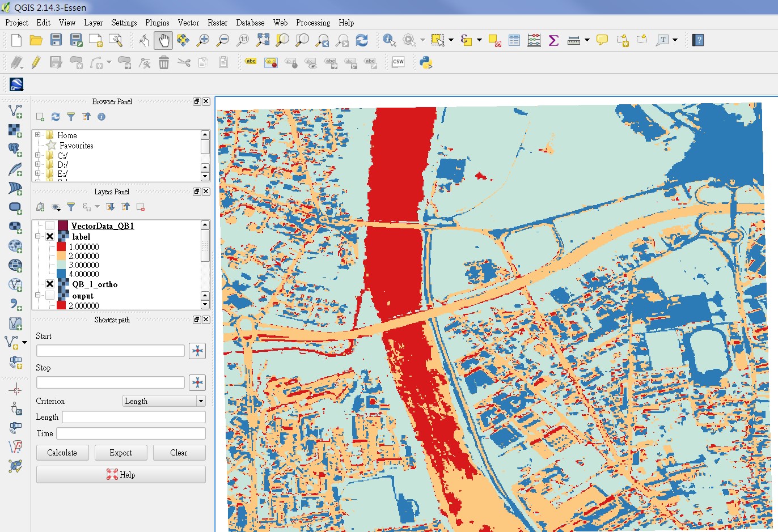Check the ouput layer visibility box
The image size is (778, 532).
(x=50, y=295)
